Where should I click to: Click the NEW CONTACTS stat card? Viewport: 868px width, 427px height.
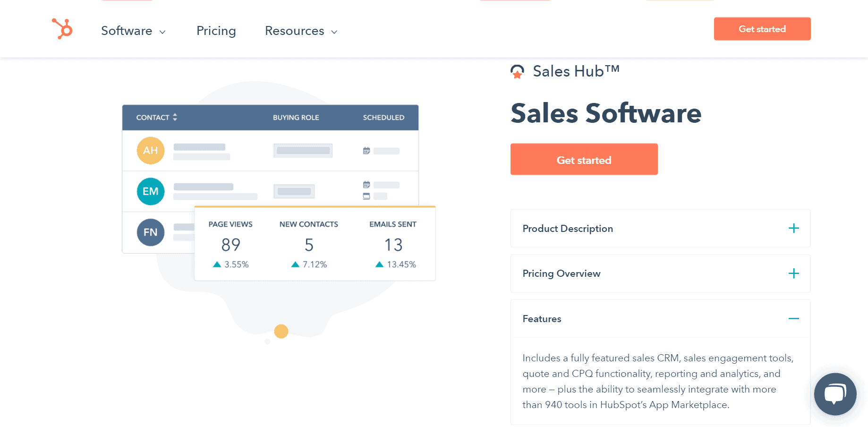308,243
